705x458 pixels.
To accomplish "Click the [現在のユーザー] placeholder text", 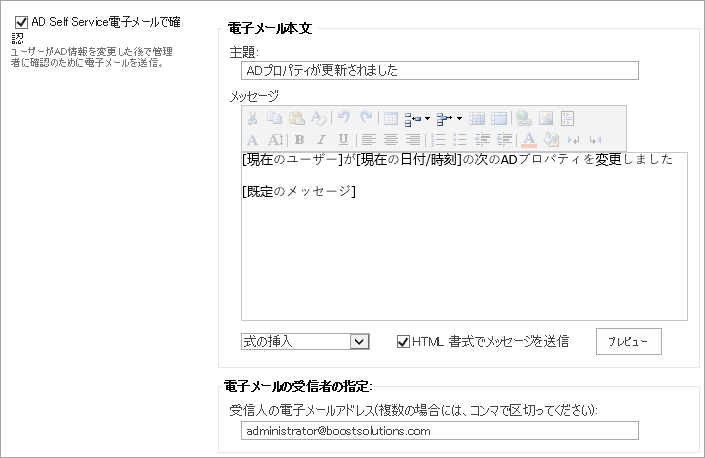I will coord(293,160).
